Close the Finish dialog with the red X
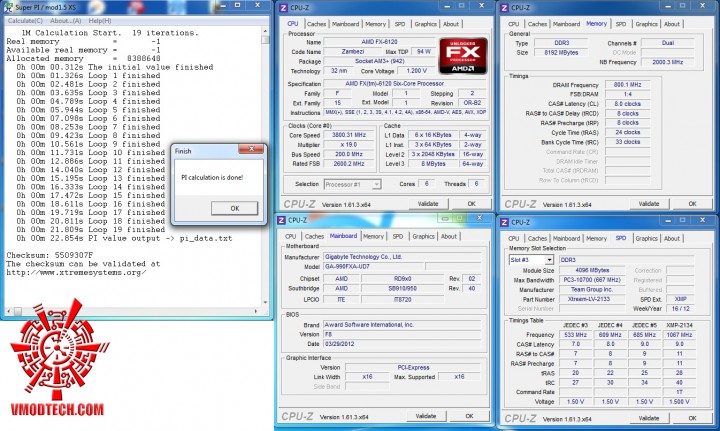 click(251, 149)
